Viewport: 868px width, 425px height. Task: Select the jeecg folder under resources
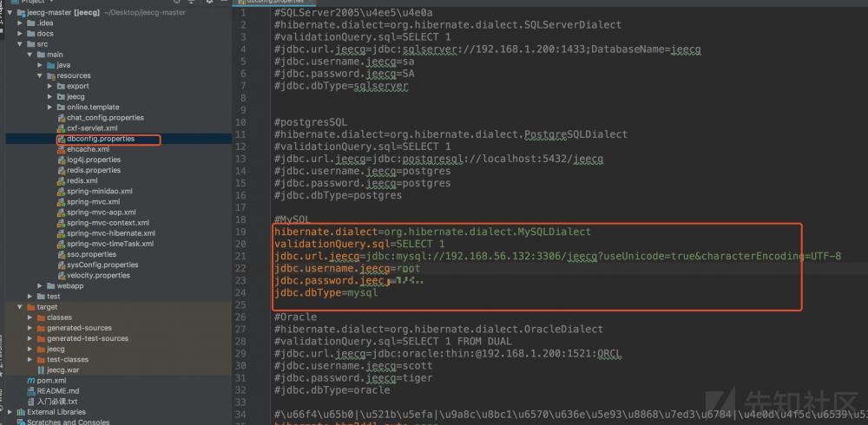point(76,96)
